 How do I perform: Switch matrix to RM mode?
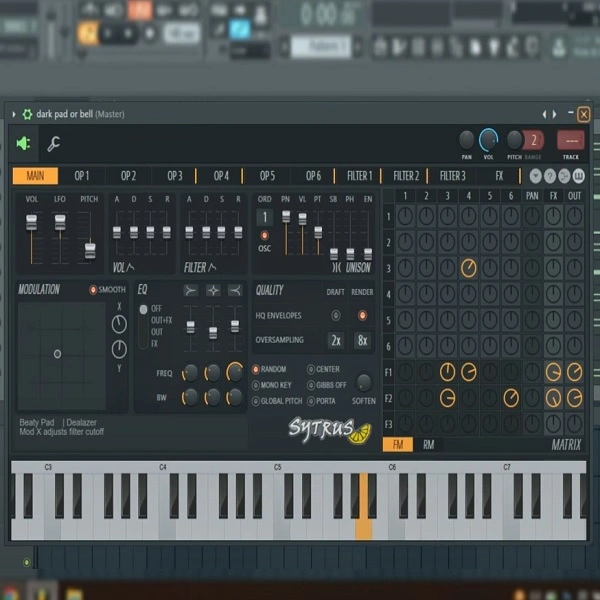[x=428, y=445]
